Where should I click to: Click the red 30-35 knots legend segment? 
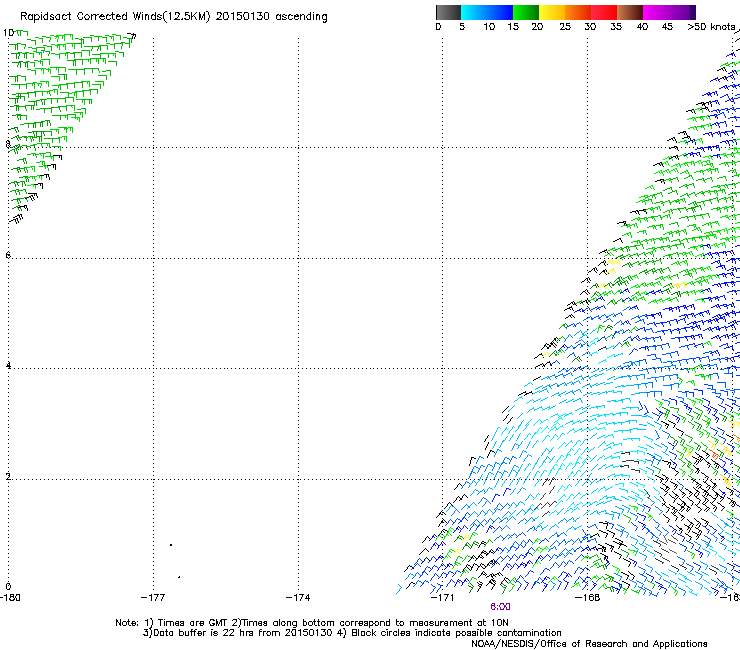pos(604,12)
